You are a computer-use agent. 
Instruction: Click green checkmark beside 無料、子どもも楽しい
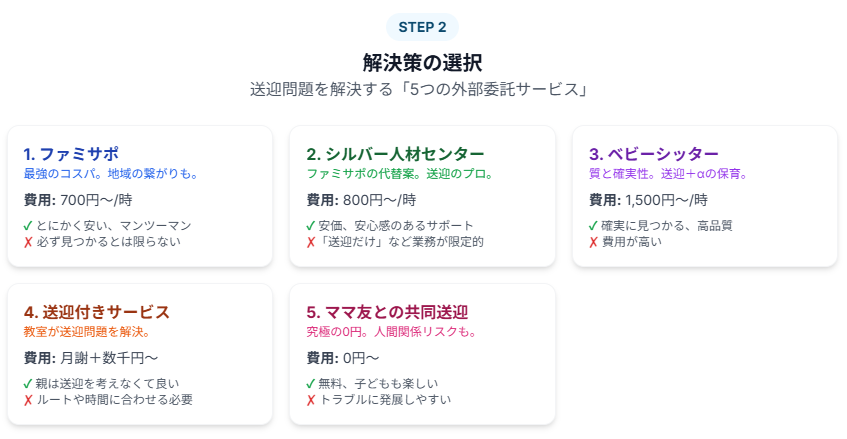coord(311,384)
